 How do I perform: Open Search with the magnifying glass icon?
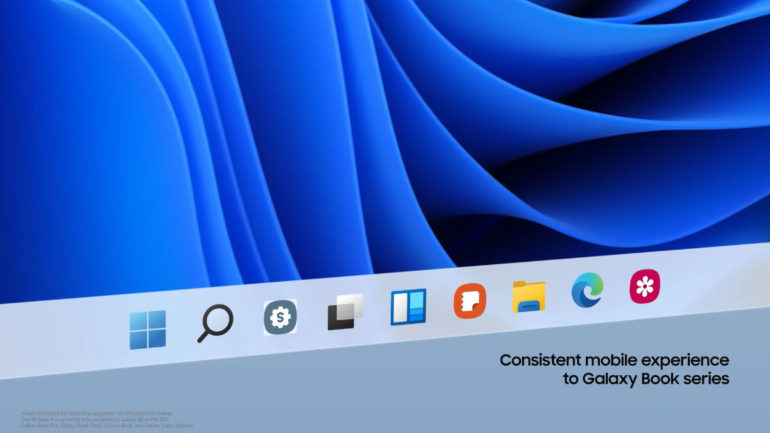[x=214, y=322]
